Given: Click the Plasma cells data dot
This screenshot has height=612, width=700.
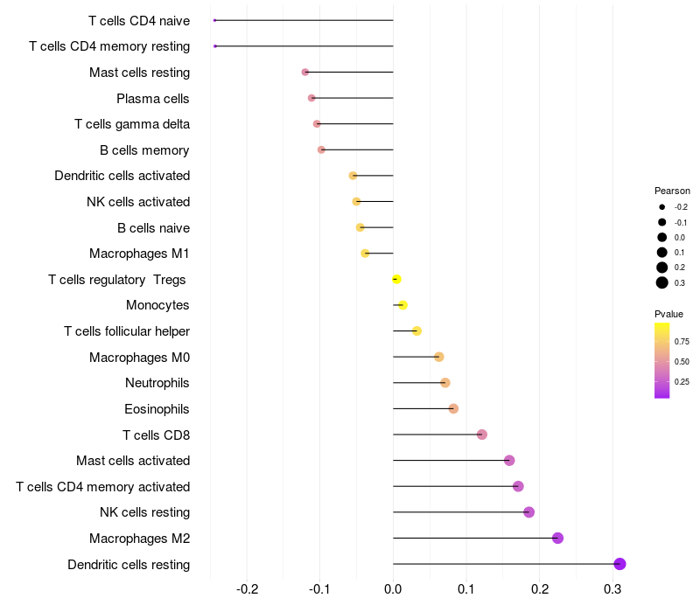Looking at the screenshot, I should (311, 98).
